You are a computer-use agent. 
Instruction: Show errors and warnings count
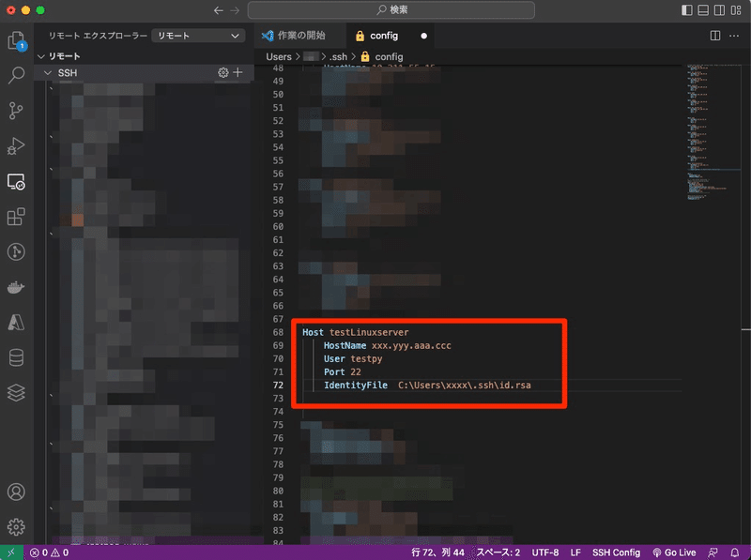50,552
